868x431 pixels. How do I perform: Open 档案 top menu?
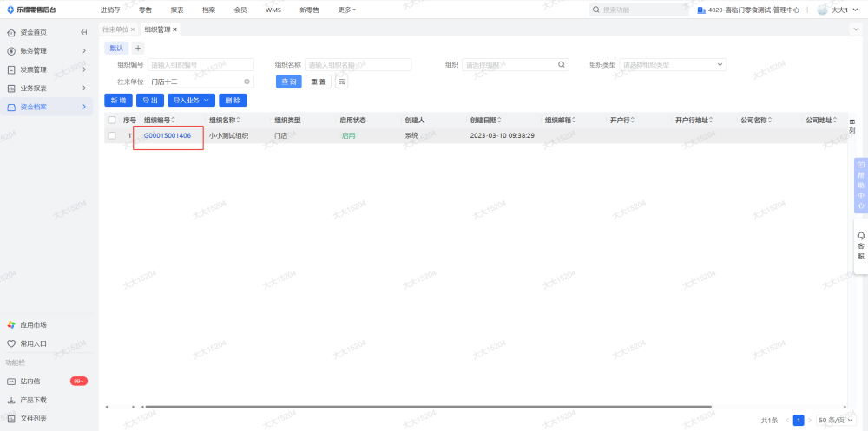pyautogui.click(x=208, y=10)
